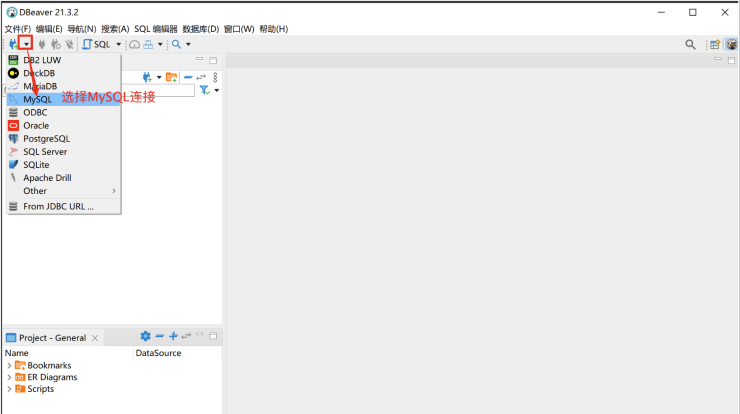Select PostgreSQL from the connection list
740x414 pixels.
tap(64, 139)
